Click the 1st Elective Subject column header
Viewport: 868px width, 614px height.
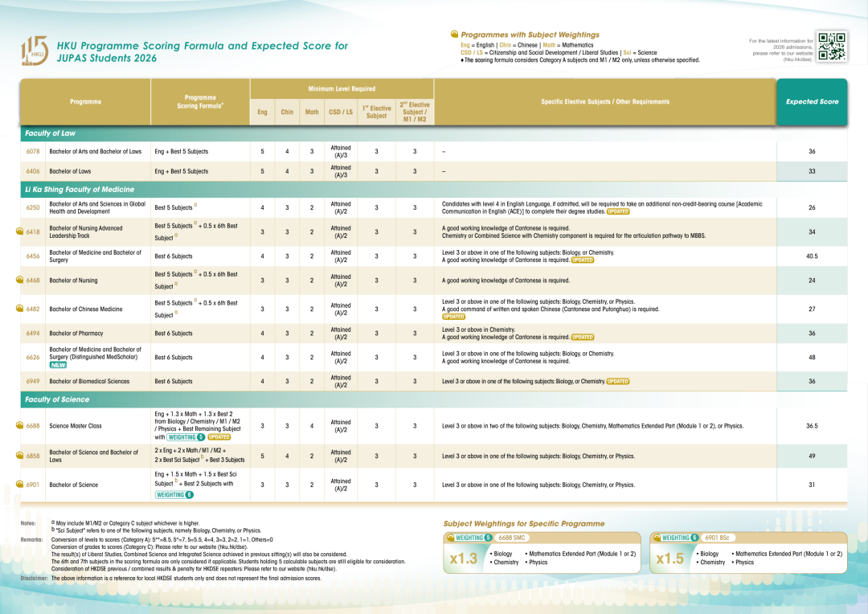point(376,112)
